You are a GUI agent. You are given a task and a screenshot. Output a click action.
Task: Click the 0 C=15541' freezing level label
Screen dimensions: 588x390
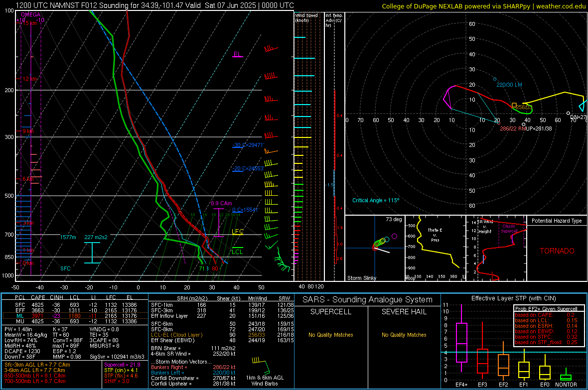[x=245, y=210]
